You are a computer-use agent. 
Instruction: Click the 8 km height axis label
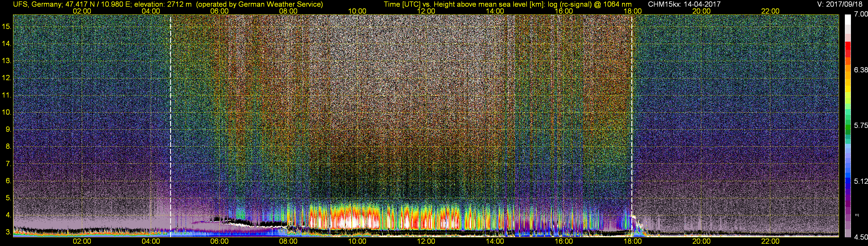coord(8,147)
